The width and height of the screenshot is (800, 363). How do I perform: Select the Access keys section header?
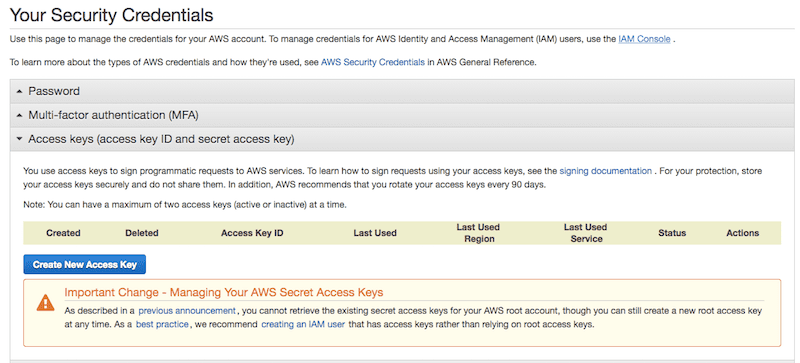coord(402,139)
